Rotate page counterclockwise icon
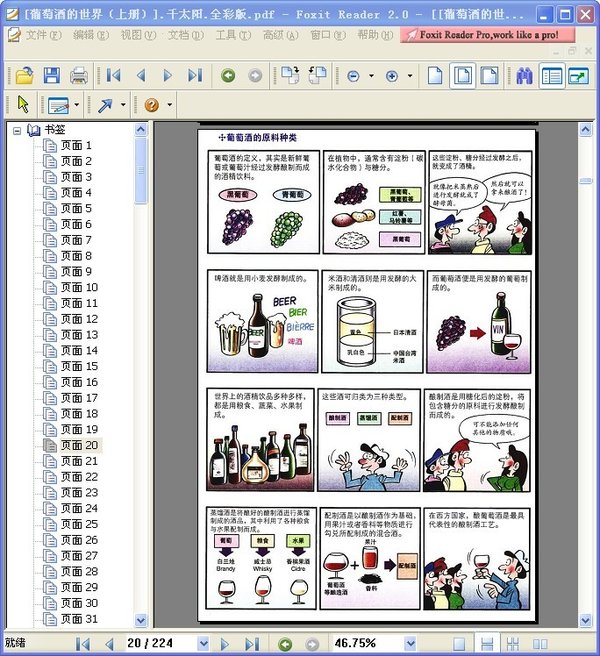 (x=317, y=75)
